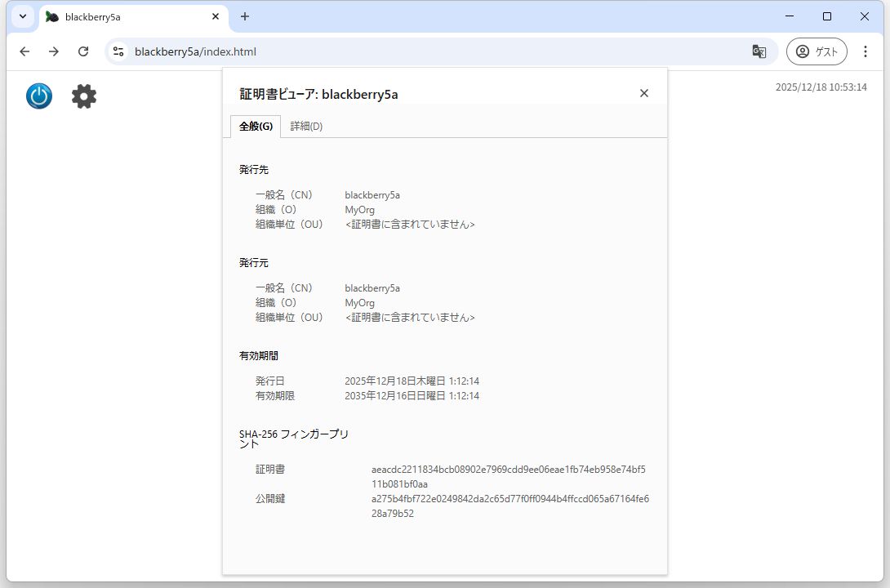This screenshot has height=588, width=890.
Task: Click the Google Translate icon in the address bar
Action: pos(759,51)
